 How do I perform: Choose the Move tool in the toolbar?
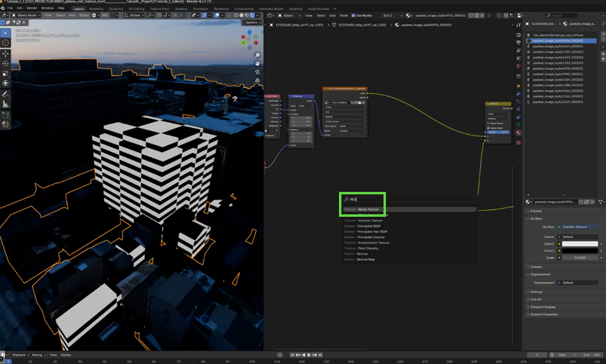(6, 54)
